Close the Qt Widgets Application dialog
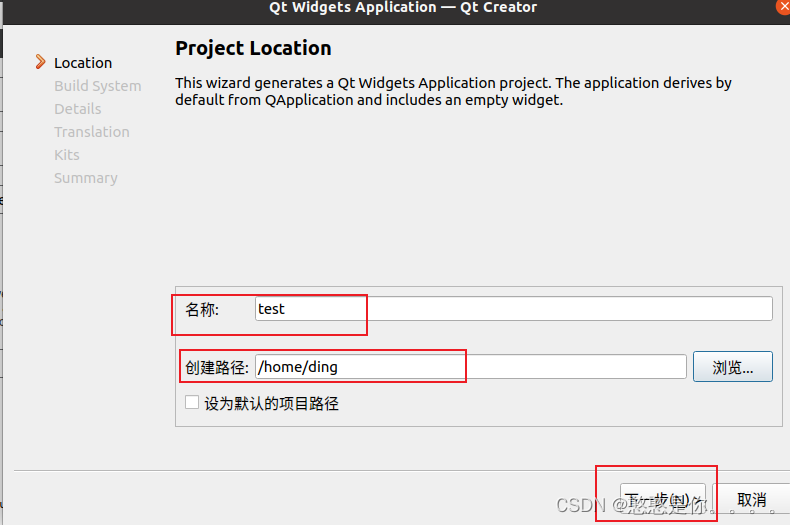 (x=783, y=6)
